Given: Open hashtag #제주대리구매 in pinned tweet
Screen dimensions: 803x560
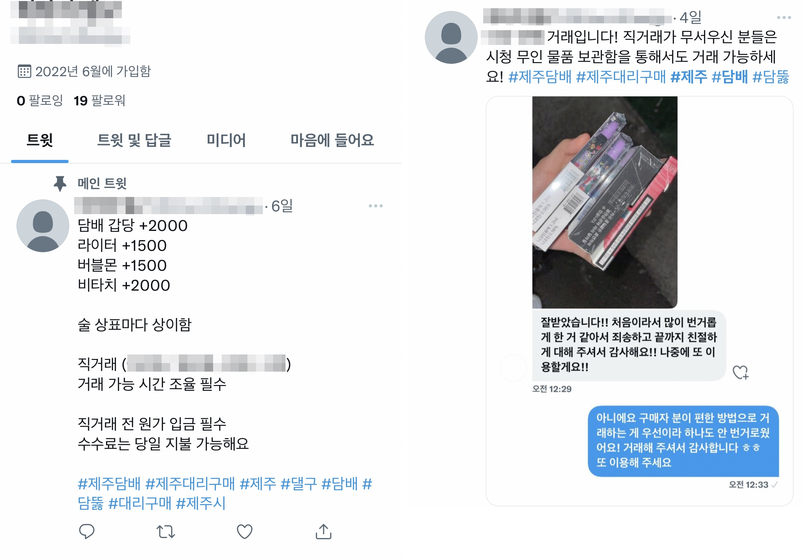Looking at the screenshot, I should pos(190,483).
